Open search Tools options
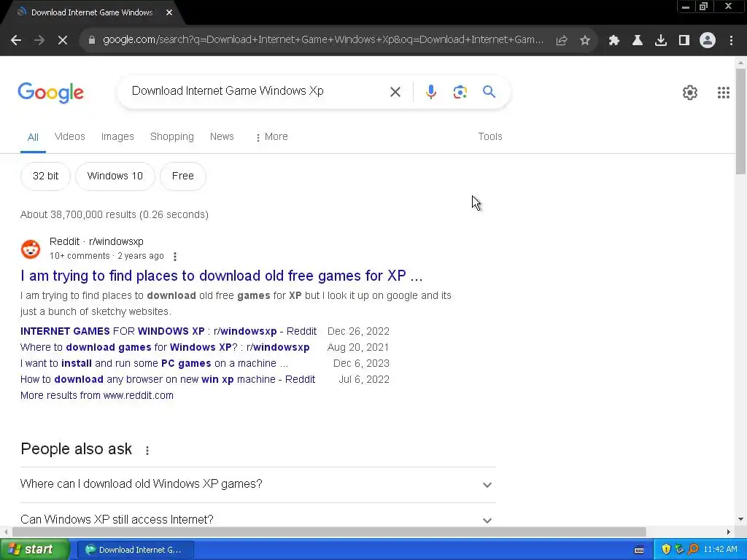The width and height of the screenshot is (747, 560). [490, 136]
